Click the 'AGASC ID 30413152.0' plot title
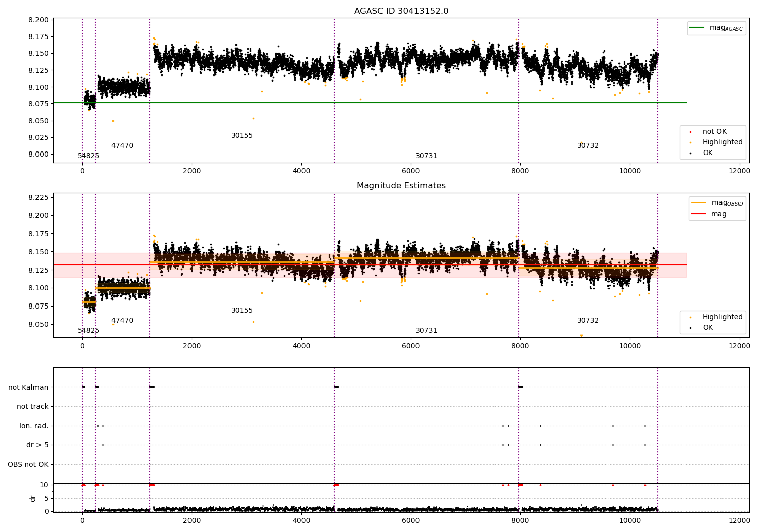760x532 pixels. (401, 11)
